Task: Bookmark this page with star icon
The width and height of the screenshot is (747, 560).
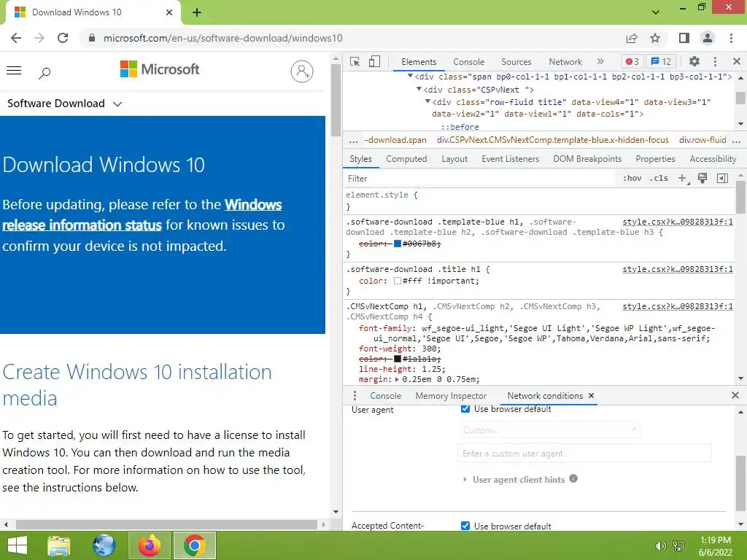Action: pos(655,38)
